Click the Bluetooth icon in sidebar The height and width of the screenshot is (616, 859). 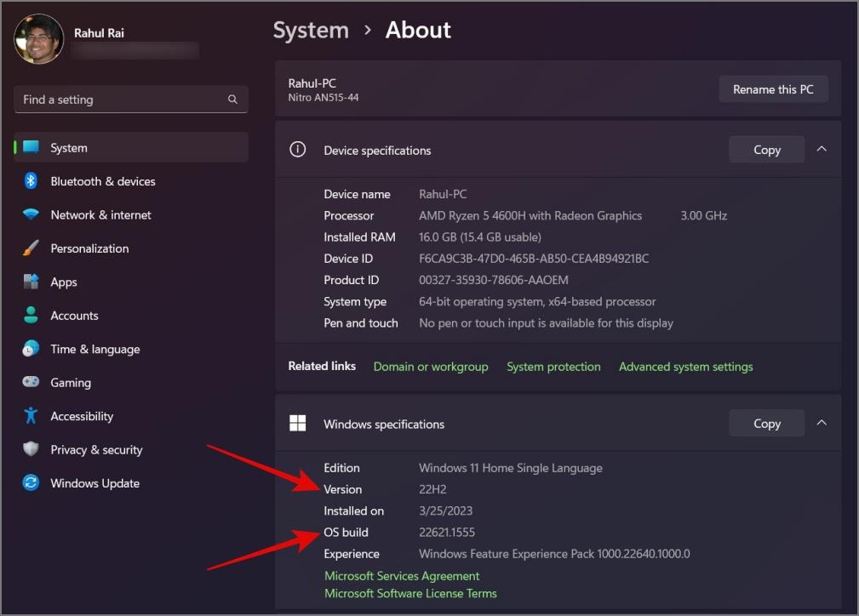click(x=31, y=180)
